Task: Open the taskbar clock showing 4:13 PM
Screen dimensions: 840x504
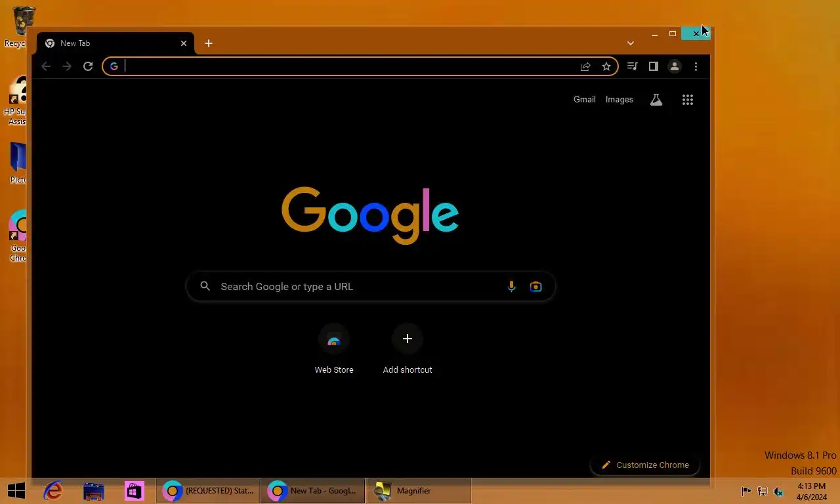Action: click(x=812, y=491)
